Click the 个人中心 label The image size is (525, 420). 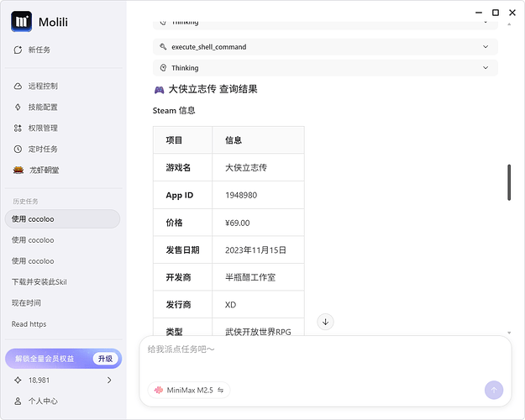coord(43,401)
